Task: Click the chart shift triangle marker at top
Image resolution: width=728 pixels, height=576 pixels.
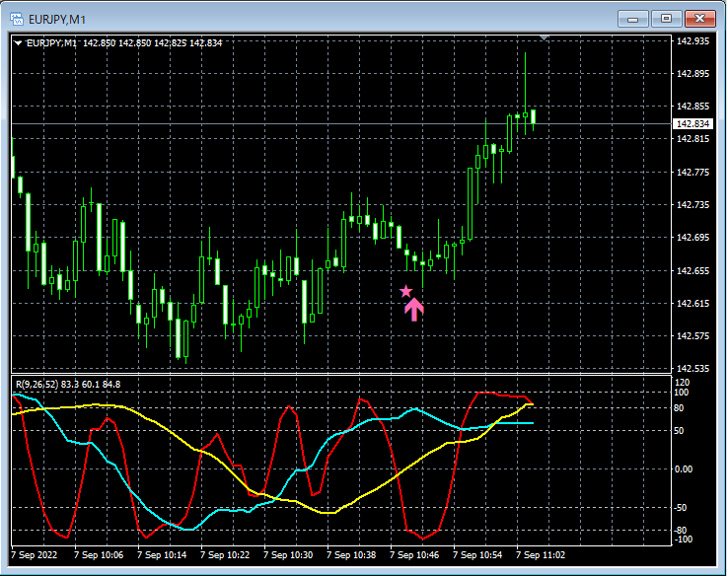Action: tap(545, 37)
